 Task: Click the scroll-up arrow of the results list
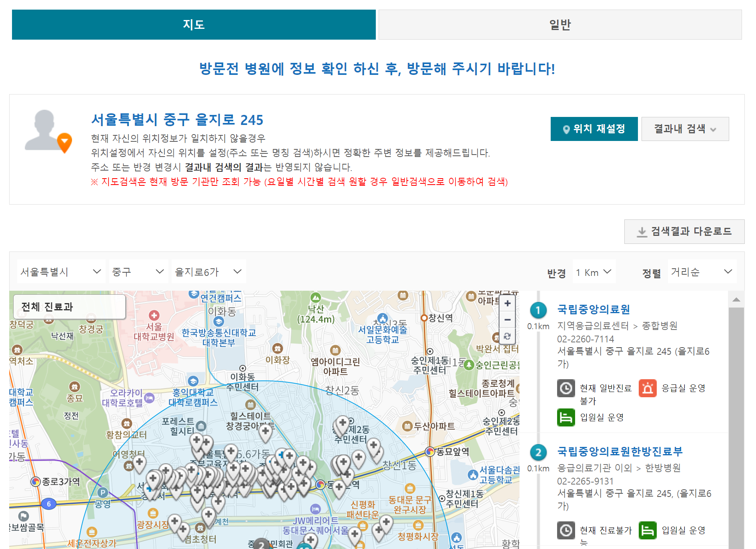tap(736, 299)
